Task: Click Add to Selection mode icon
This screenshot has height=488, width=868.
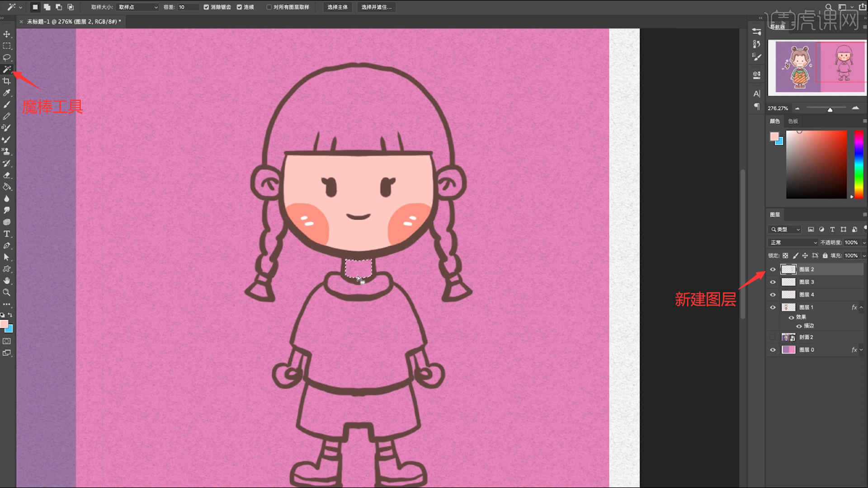Action: click(x=47, y=7)
